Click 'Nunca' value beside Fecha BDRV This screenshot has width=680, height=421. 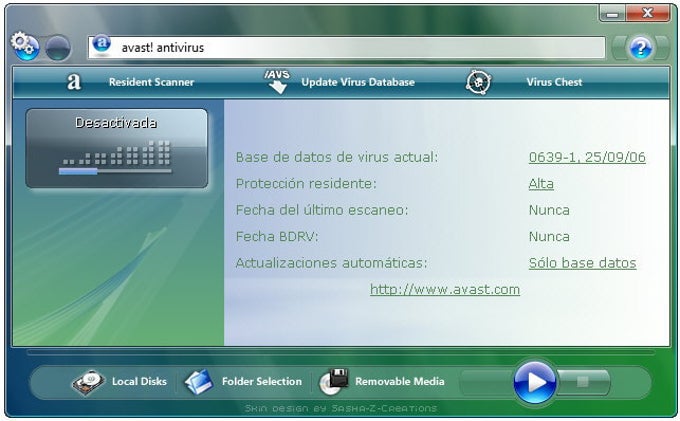point(549,237)
